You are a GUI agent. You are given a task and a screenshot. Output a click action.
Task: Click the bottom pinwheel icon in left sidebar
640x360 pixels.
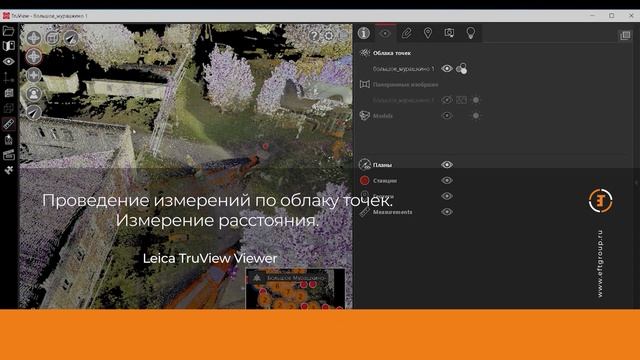click(x=9, y=170)
